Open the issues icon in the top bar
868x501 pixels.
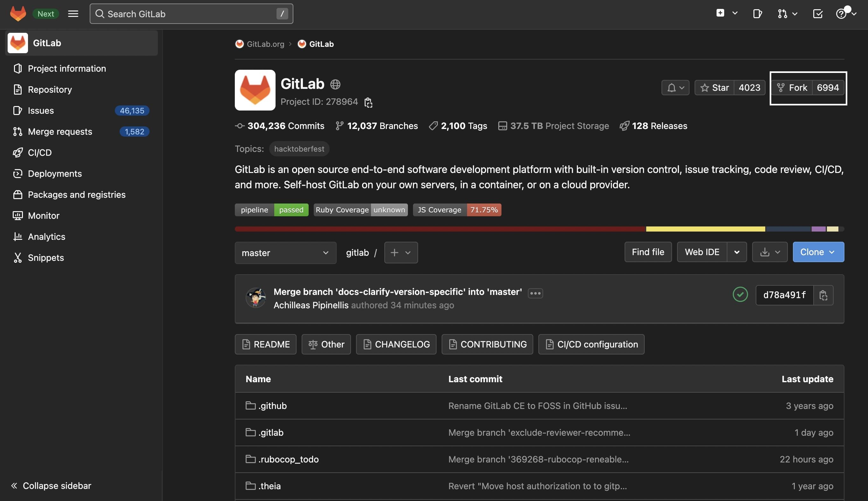757,14
